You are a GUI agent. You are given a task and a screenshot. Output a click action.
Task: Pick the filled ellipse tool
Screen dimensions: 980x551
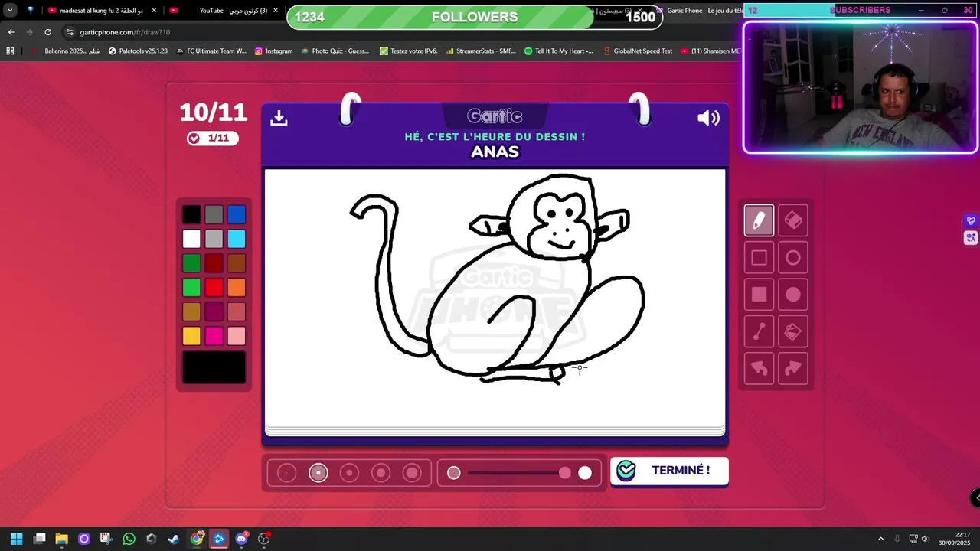tap(793, 295)
